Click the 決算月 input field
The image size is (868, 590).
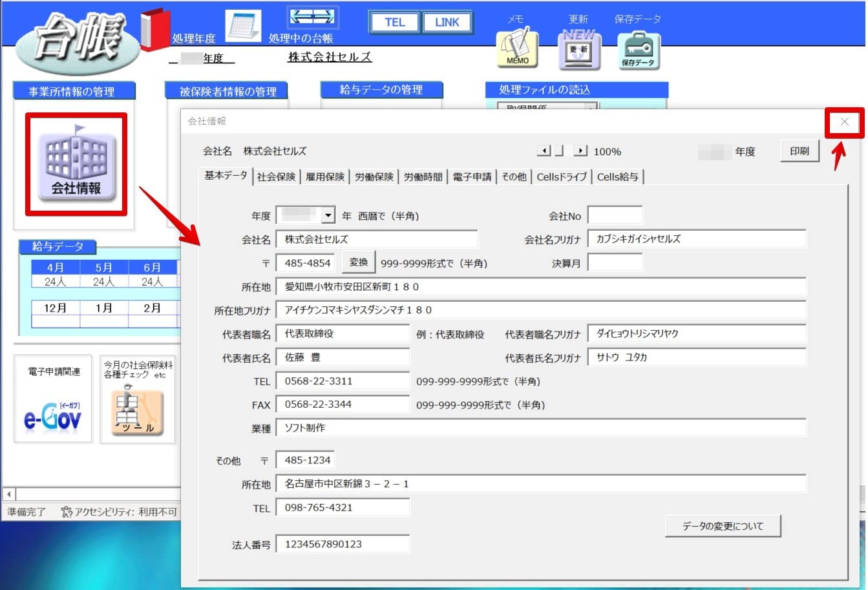[x=615, y=262]
